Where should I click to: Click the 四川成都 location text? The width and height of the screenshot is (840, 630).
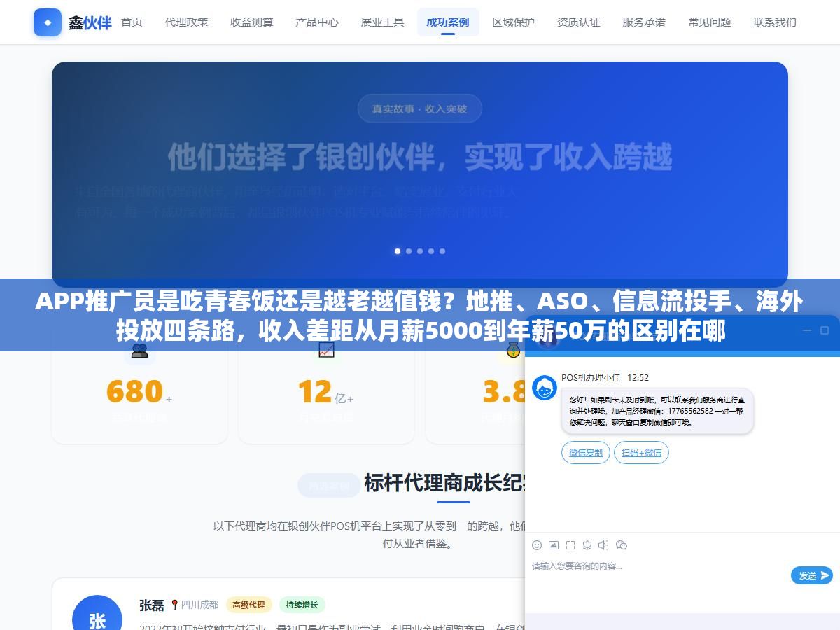200,605
